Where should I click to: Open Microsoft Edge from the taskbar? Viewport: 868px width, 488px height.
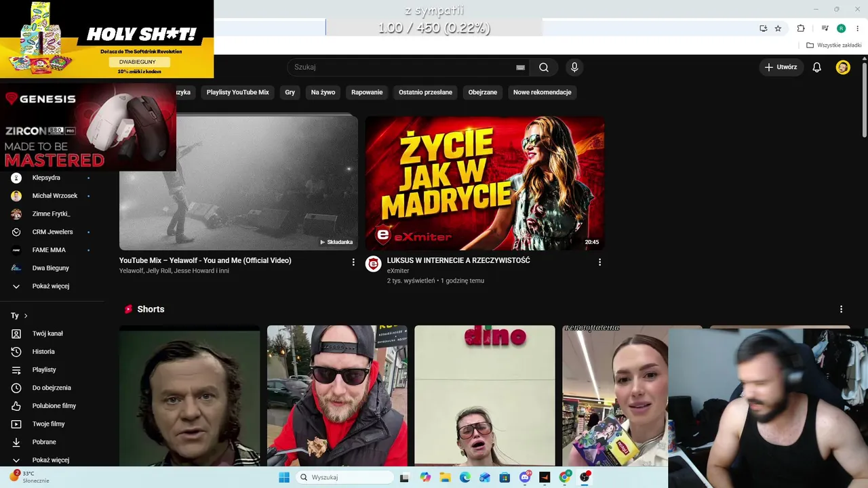[x=465, y=477]
